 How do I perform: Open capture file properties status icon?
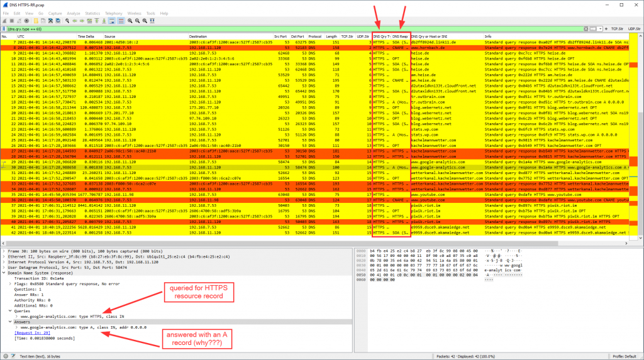pos(13,356)
